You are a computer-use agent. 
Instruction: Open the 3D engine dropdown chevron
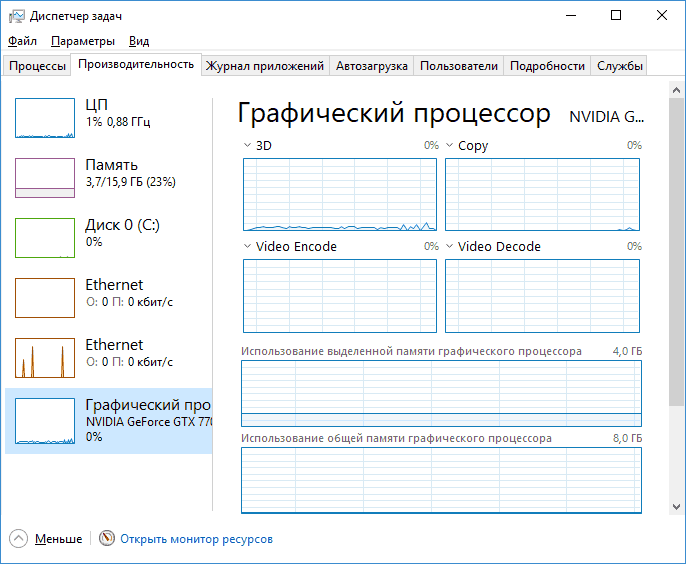pyautogui.click(x=248, y=145)
